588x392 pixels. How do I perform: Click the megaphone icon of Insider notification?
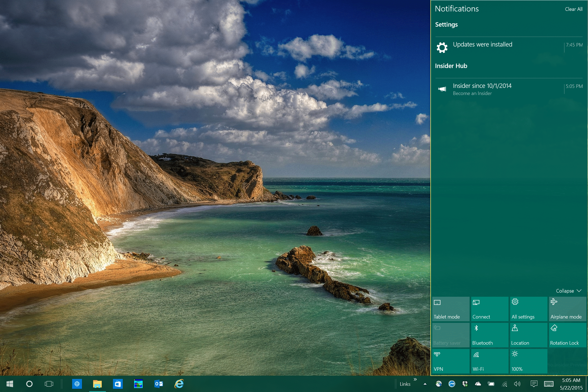pyautogui.click(x=442, y=89)
